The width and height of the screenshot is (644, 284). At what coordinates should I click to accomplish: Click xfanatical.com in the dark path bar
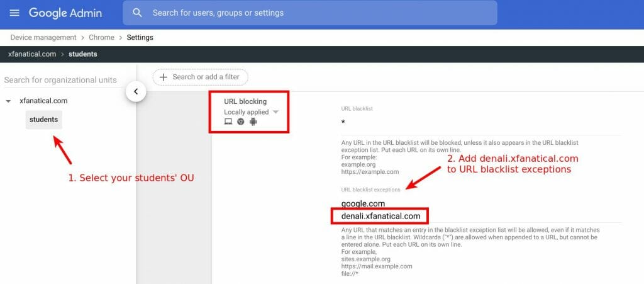(32, 54)
